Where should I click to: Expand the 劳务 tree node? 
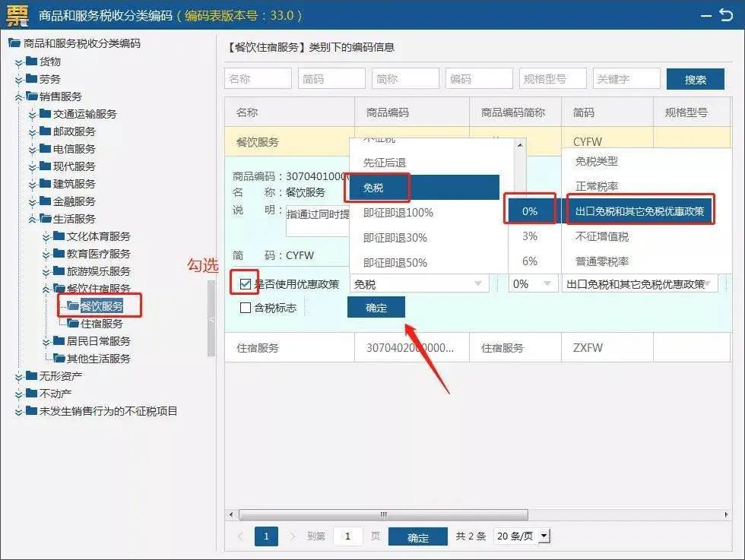point(18,80)
